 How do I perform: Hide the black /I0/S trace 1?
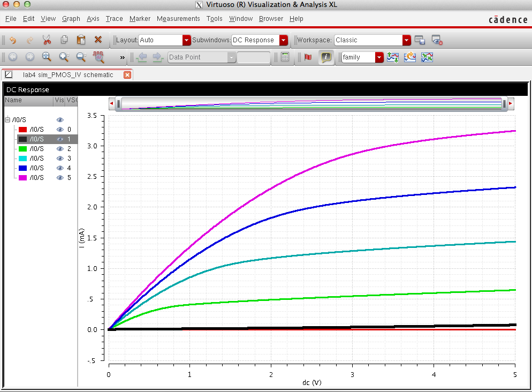click(x=60, y=139)
